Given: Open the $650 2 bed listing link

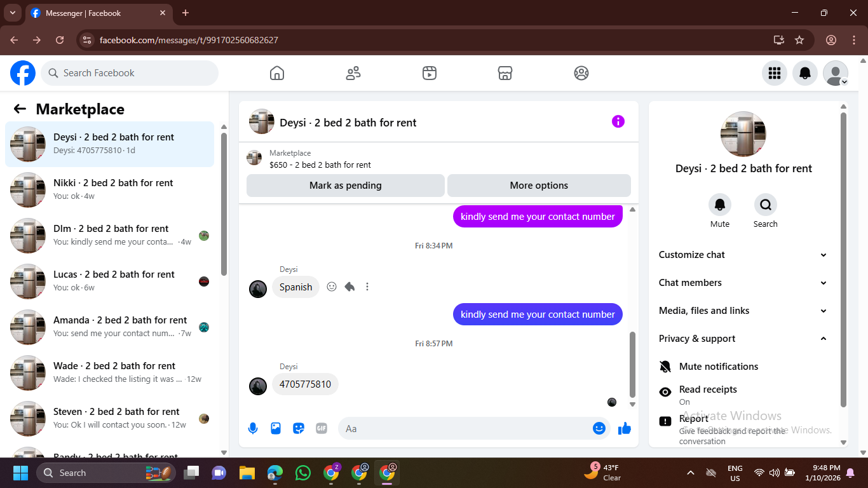Looking at the screenshot, I should click(x=320, y=165).
